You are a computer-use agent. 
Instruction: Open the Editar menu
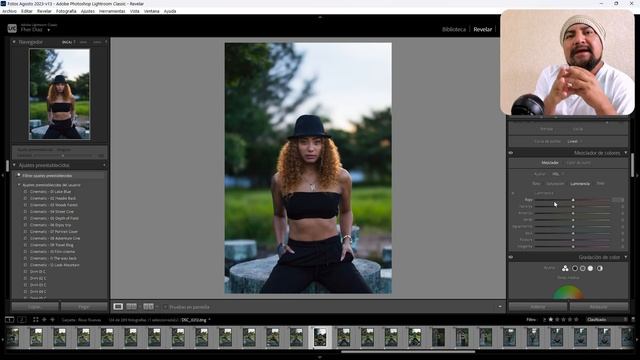[x=27, y=11]
